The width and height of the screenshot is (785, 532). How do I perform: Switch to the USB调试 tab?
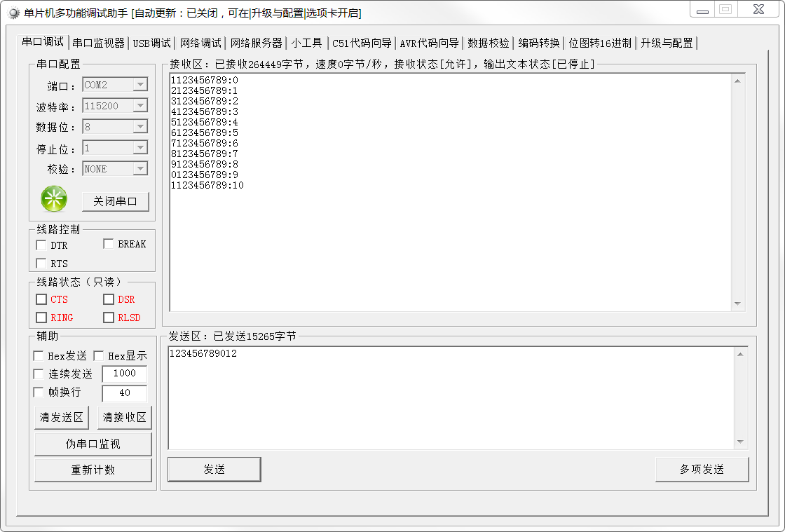click(151, 43)
